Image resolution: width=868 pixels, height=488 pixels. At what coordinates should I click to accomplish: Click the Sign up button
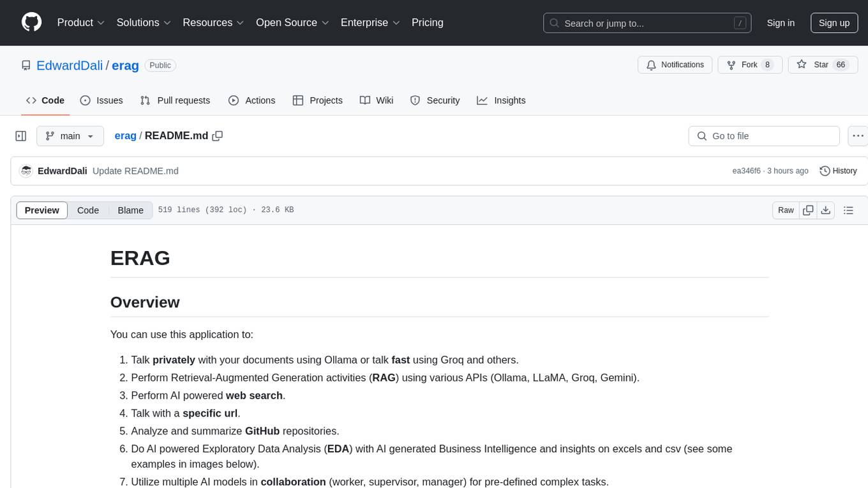(x=834, y=23)
